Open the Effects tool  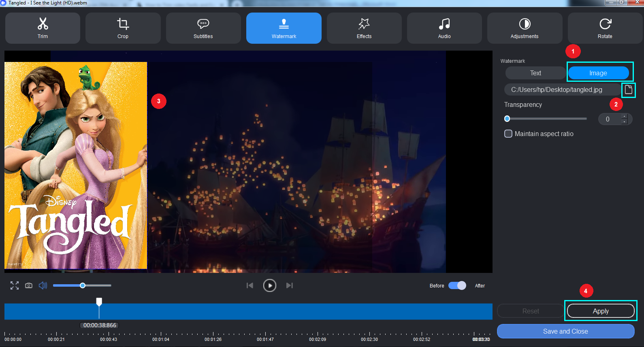click(x=364, y=28)
